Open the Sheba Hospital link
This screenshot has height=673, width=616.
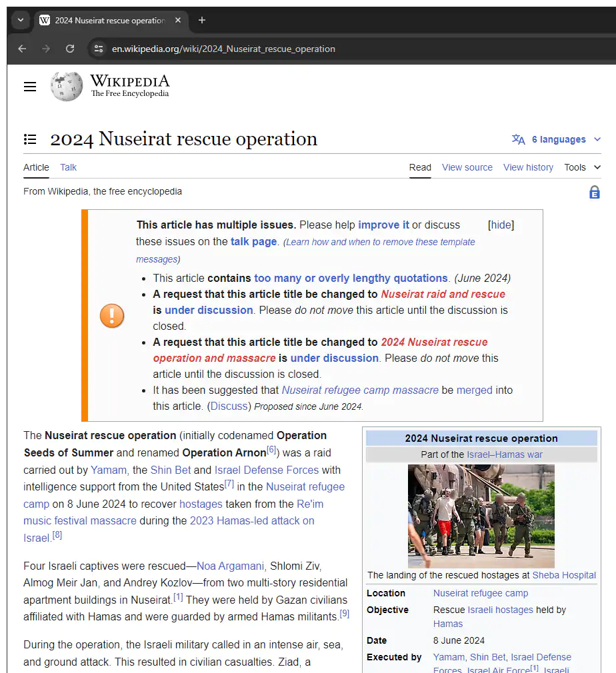(x=564, y=575)
